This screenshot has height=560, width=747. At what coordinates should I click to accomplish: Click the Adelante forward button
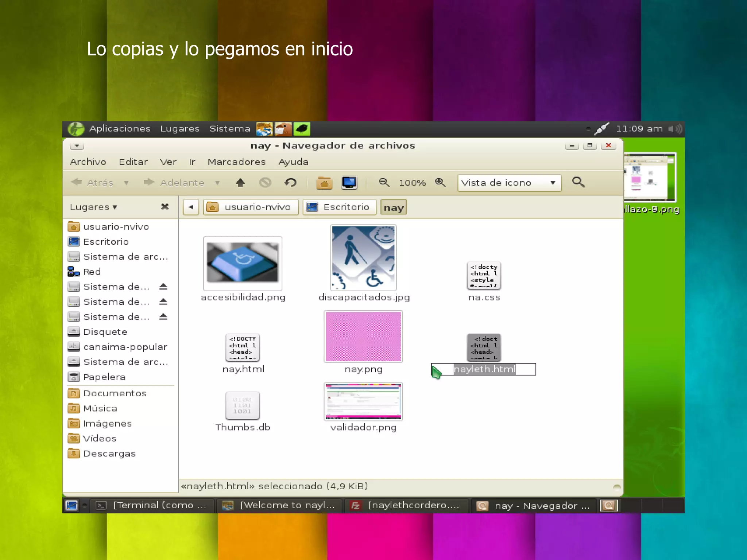174,182
